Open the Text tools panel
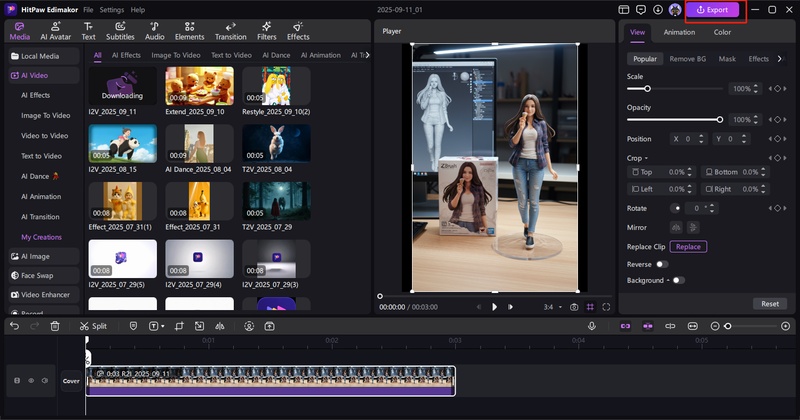Viewport: 800px width, 420px height. tap(88, 31)
